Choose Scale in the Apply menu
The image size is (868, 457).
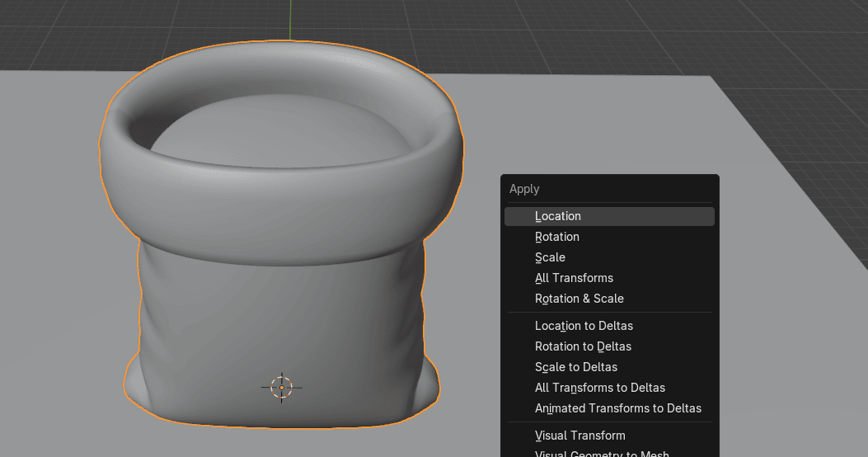click(550, 257)
